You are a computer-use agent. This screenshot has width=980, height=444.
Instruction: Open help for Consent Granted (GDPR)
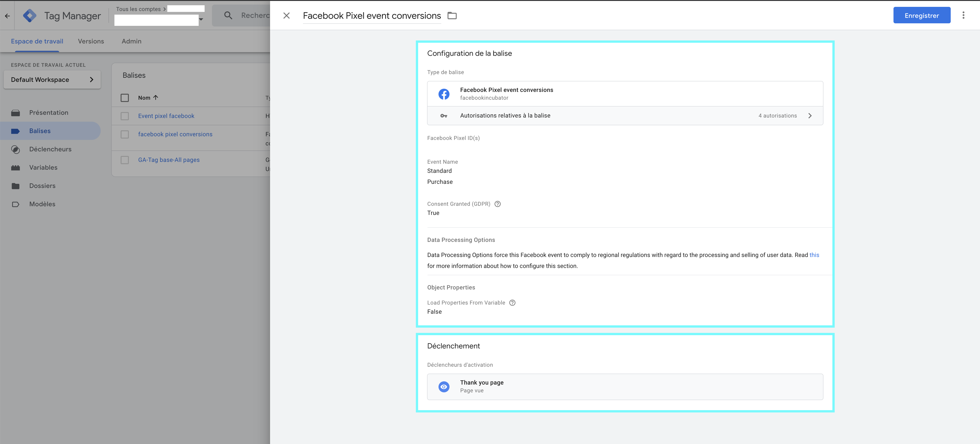[x=497, y=204]
